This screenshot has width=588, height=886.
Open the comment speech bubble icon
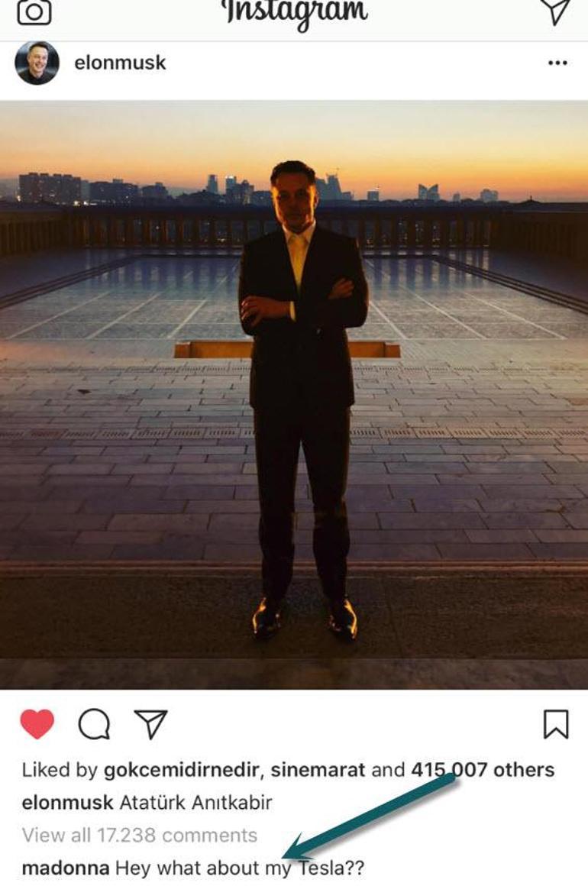pyautogui.click(x=94, y=724)
